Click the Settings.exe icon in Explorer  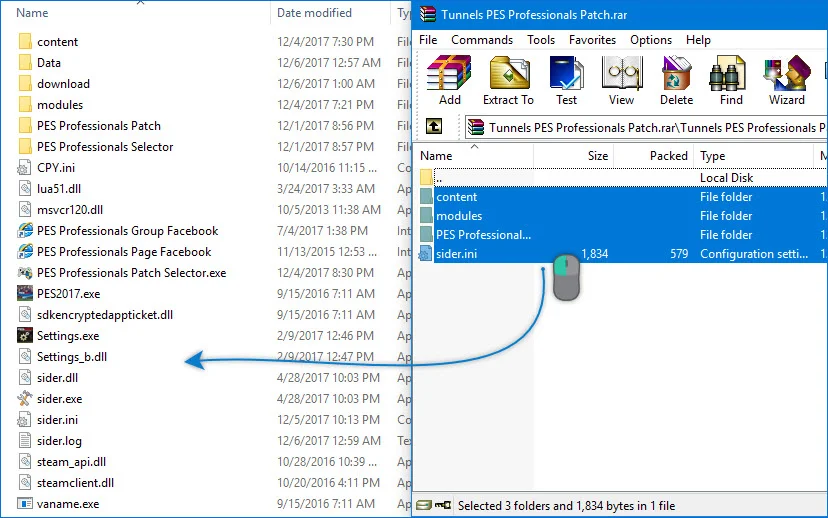click(25, 335)
